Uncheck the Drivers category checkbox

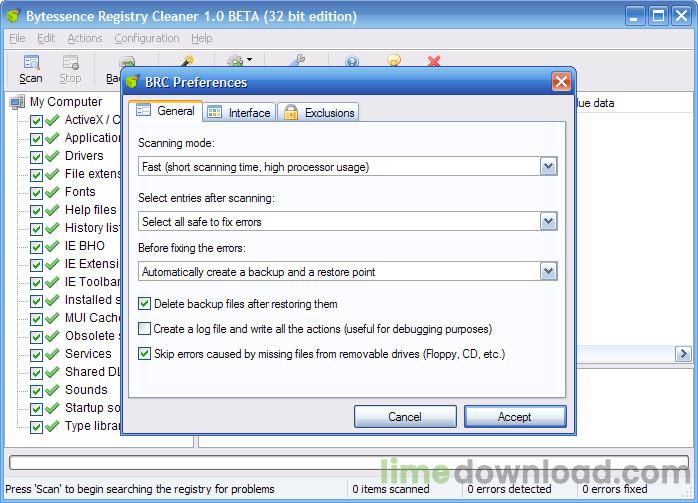pos(36,157)
